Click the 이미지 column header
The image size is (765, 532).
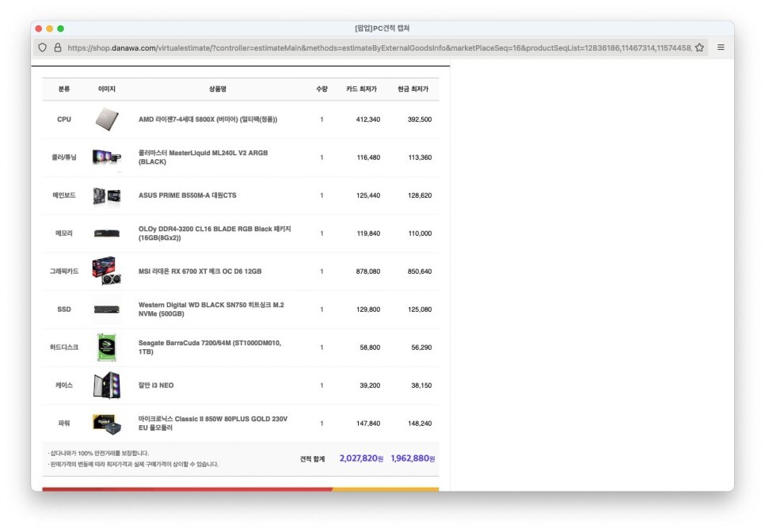(x=107, y=89)
